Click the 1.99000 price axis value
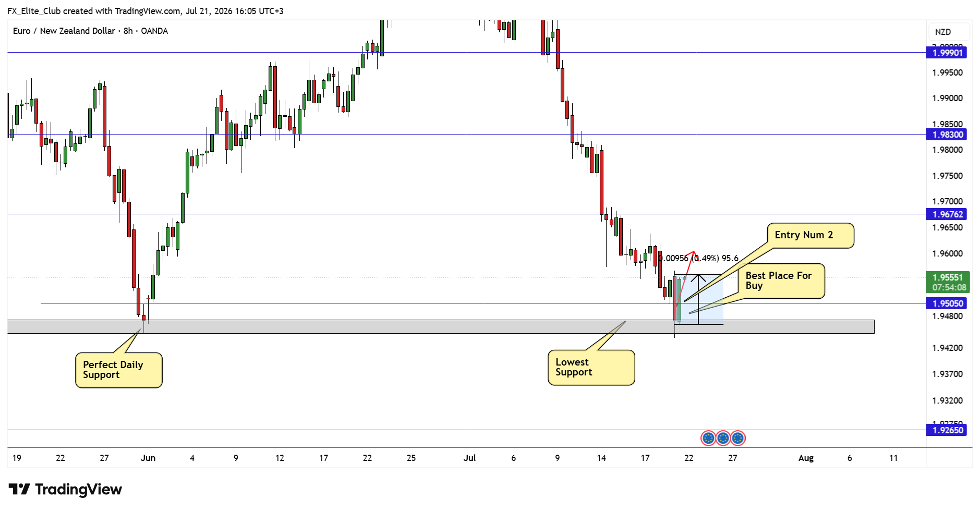The image size is (980, 511). [947, 98]
